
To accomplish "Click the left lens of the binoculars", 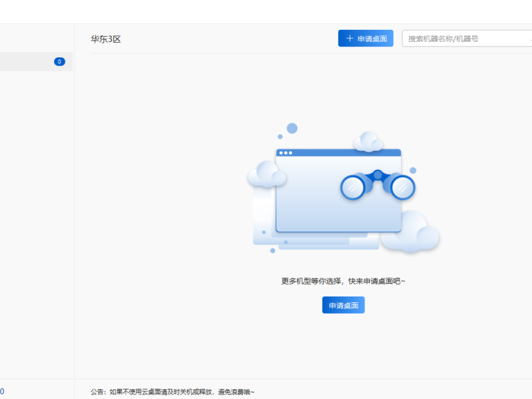I will pyautogui.click(x=353, y=187).
